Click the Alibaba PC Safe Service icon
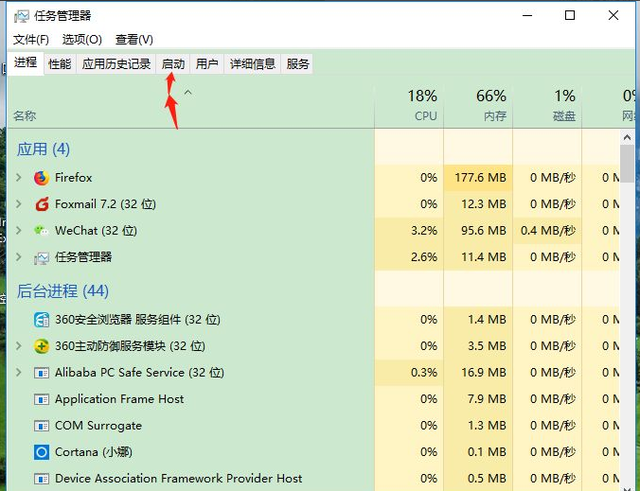Viewport: 640px width, 491px height. tap(41, 373)
